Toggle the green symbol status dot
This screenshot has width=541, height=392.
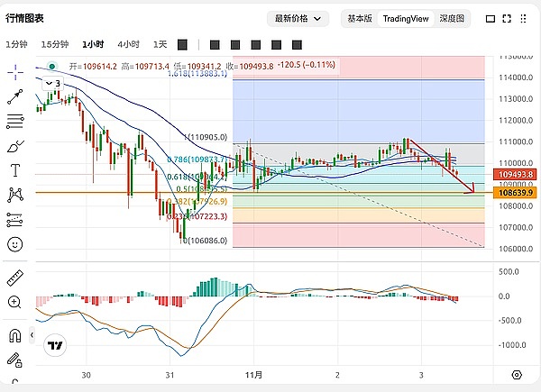tap(53, 65)
